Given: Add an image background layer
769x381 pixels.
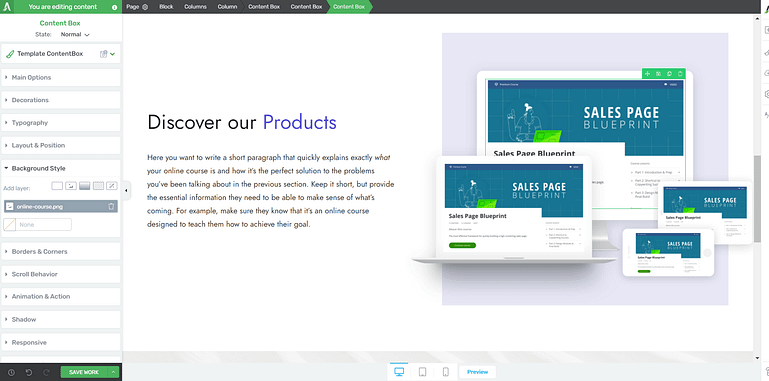Looking at the screenshot, I should click(x=71, y=186).
